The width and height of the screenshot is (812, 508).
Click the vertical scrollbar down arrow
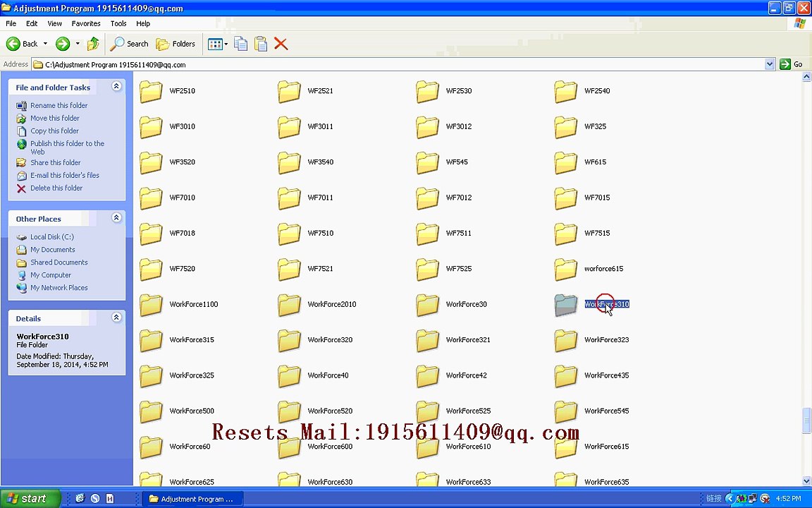(x=806, y=480)
